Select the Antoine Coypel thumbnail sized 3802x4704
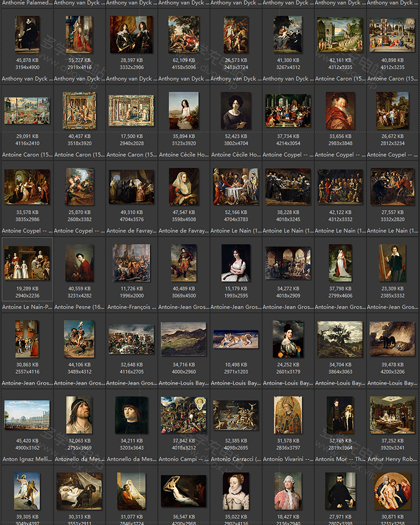420x525 pixels. tap(235, 110)
